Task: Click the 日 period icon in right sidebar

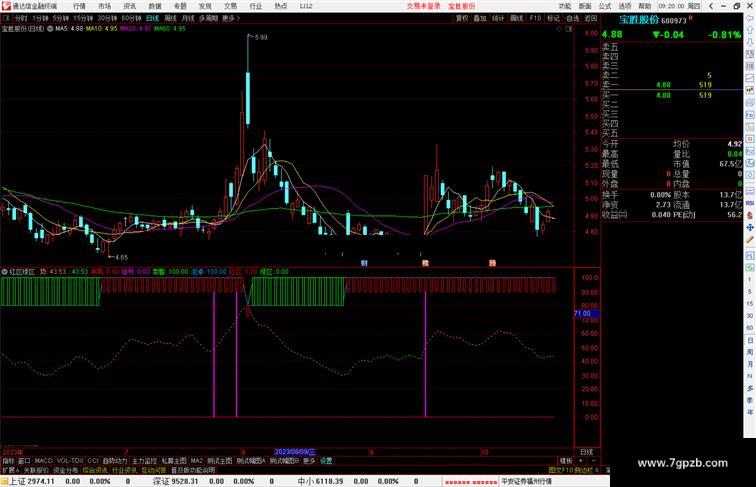Action: 750,340
